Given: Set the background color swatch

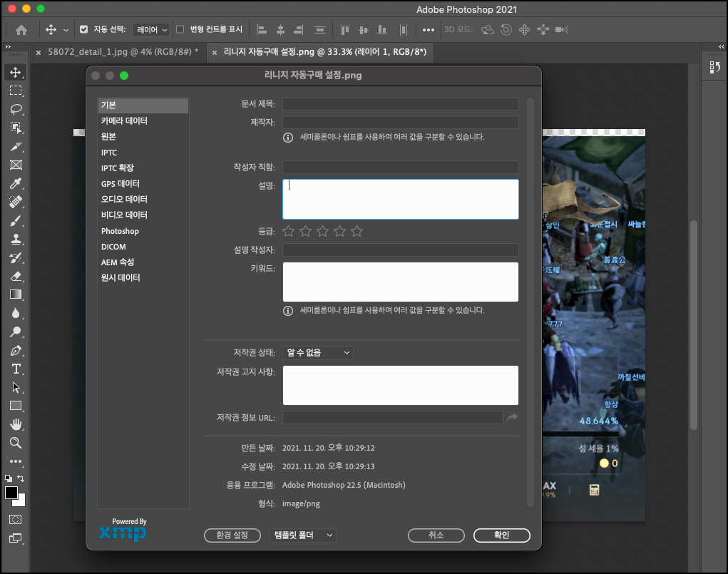Looking at the screenshot, I should [21, 502].
